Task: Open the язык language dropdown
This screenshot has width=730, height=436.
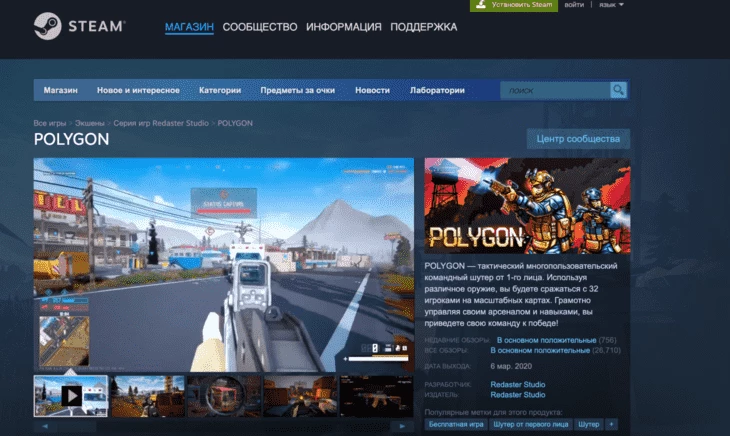Action: (611, 5)
